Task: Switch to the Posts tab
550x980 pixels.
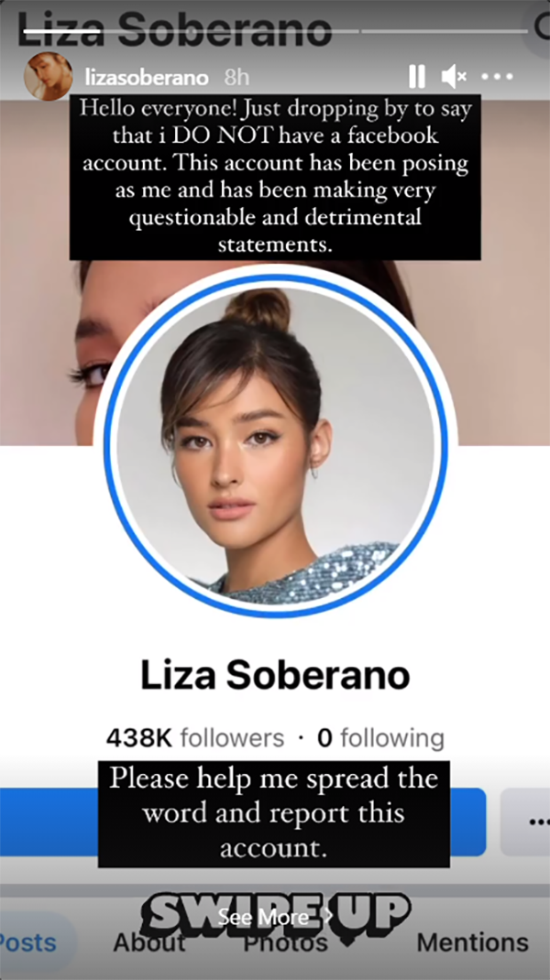Action: click(28, 942)
